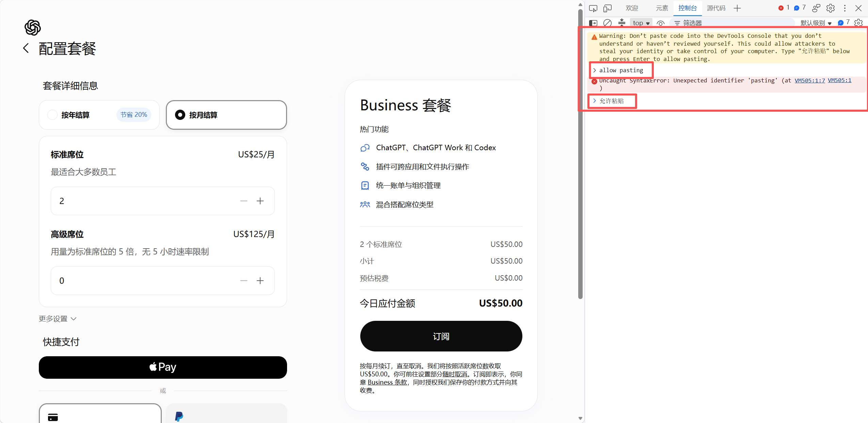Show the console sidebar icon
The height and width of the screenshot is (423, 868).
(x=593, y=23)
